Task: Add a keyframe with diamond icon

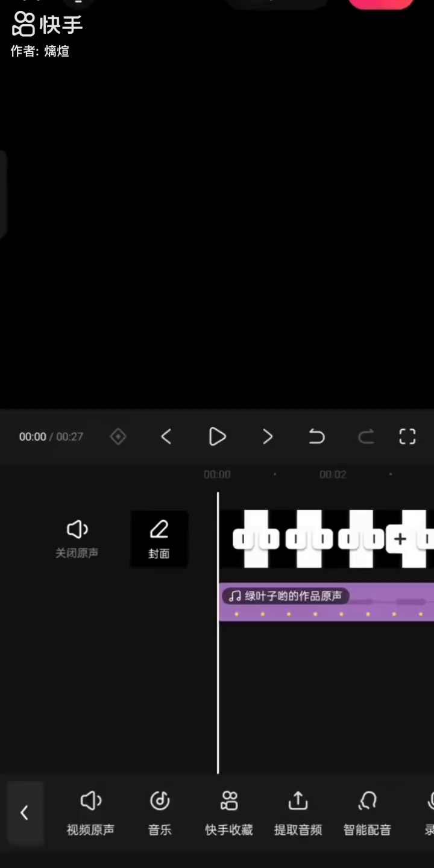Action: click(x=118, y=436)
